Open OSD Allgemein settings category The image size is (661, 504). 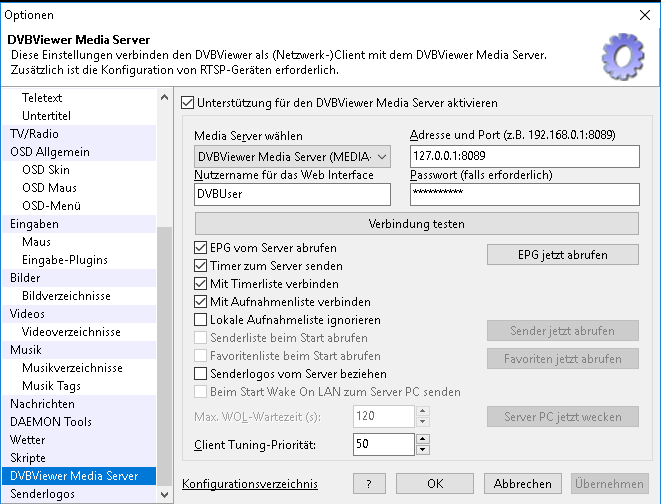pos(50,151)
